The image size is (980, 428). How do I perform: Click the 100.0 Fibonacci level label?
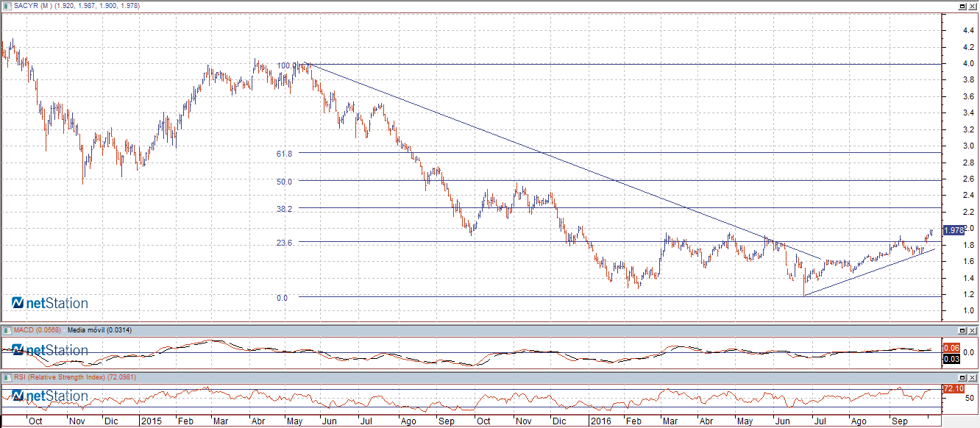click(287, 65)
